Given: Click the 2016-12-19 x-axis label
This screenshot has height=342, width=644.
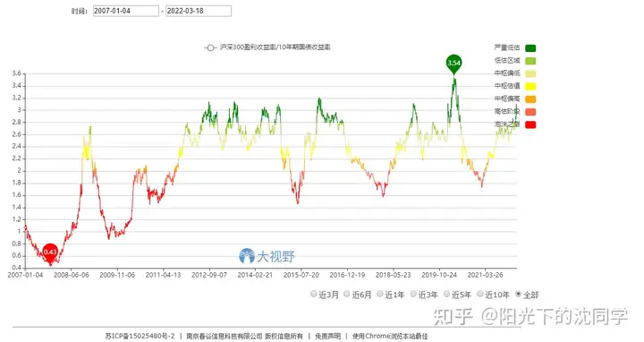Looking at the screenshot, I should [347, 275].
